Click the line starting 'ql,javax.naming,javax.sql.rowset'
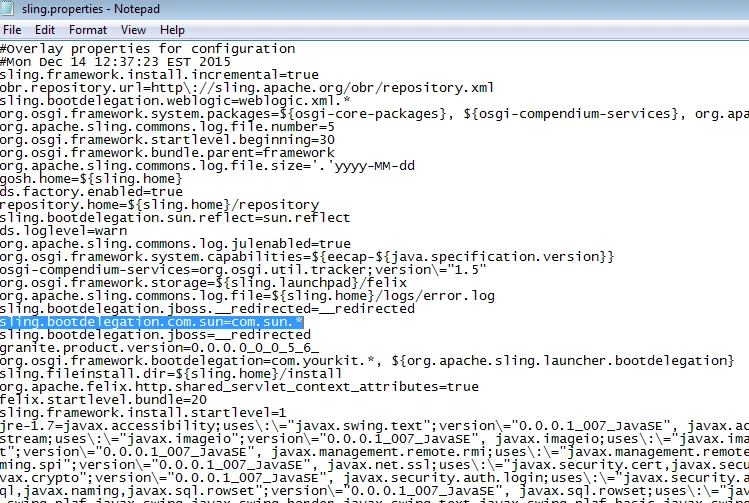The width and height of the screenshot is (749, 503). point(374,491)
